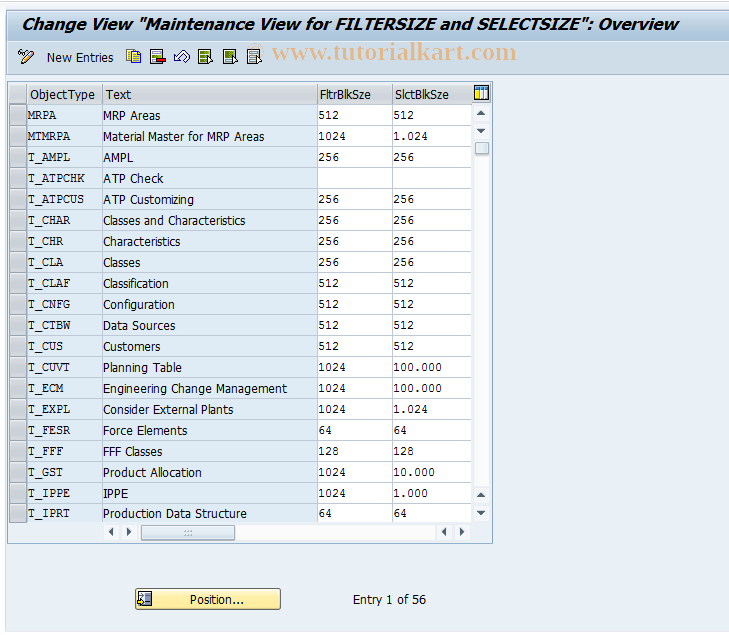Viewport: 729px width, 635px height.
Task: Click left horizontal scroll-right arrow
Action: [x=129, y=532]
